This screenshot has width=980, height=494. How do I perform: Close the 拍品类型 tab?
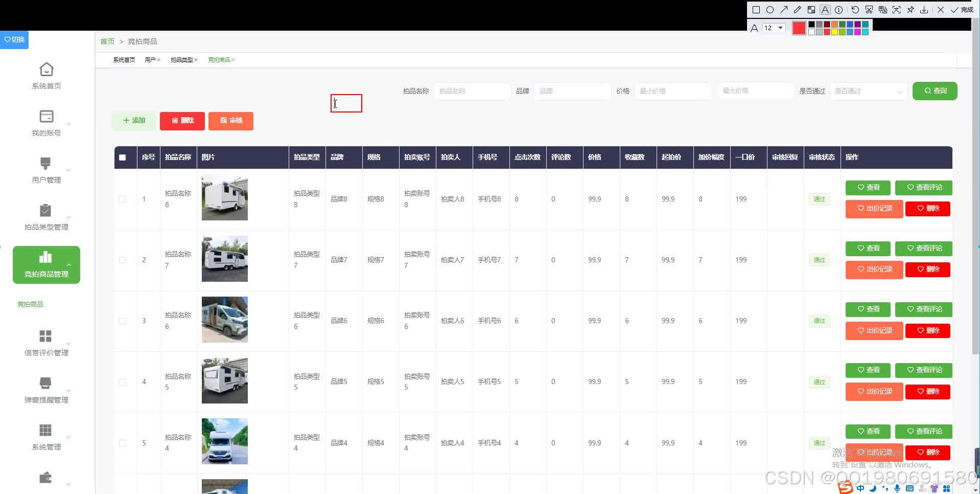coord(196,60)
